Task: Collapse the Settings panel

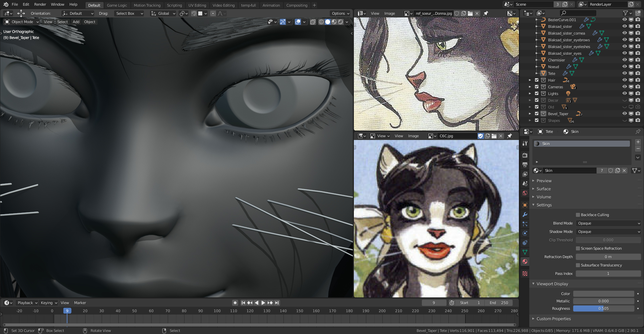Action: (544, 205)
